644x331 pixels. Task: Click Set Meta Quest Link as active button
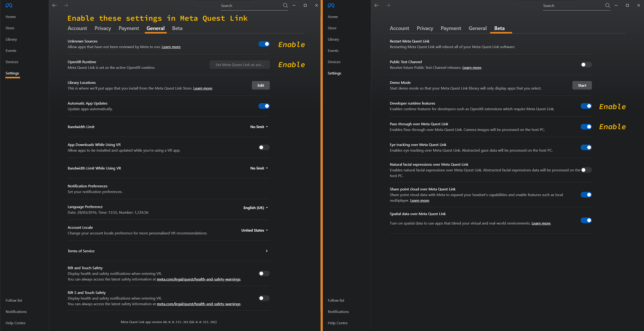239,65
